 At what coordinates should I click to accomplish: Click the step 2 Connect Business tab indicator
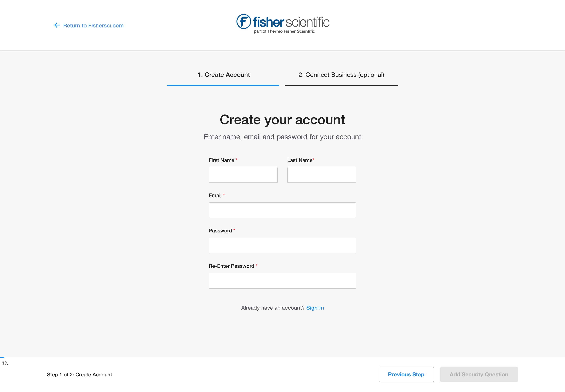pos(341,75)
